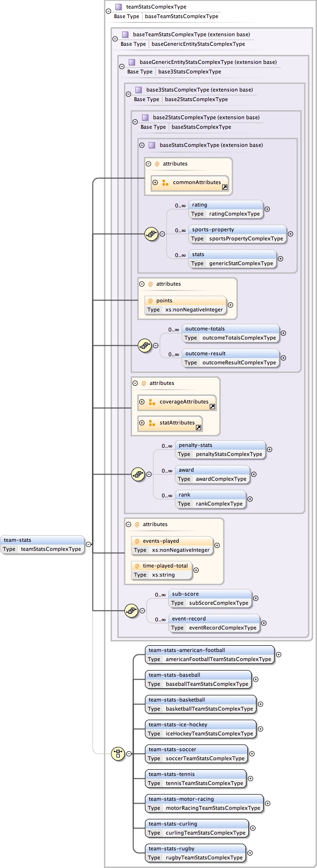The width and height of the screenshot is (317, 868).
Task: Click the sequence icon beside penalty-stats
Action: pyautogui.click(x=138, y=474)
